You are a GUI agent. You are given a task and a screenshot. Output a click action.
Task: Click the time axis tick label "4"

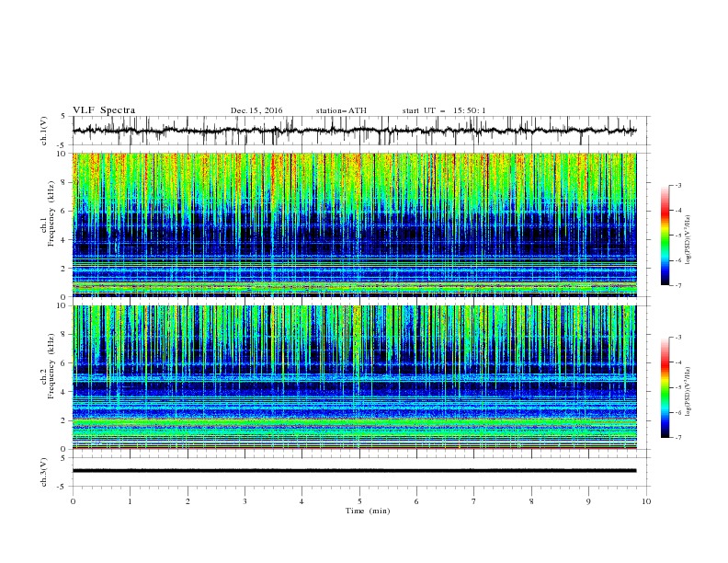301,501
